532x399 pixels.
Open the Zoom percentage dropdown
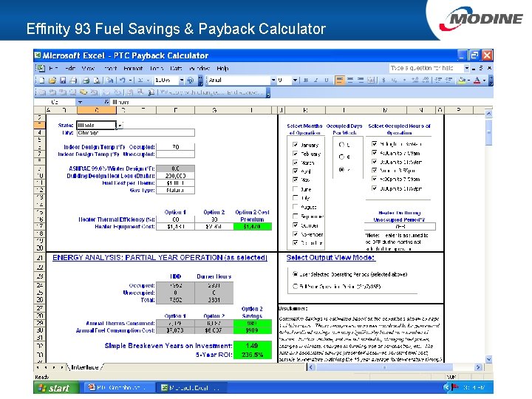182,81
